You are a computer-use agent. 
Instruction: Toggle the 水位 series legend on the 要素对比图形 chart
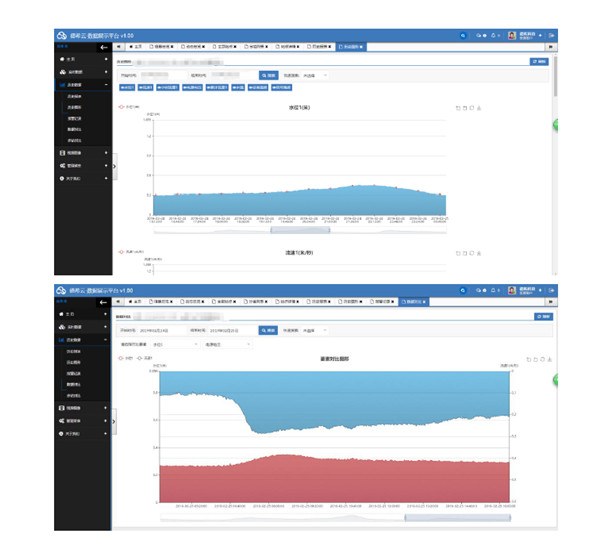pos(125,357)
